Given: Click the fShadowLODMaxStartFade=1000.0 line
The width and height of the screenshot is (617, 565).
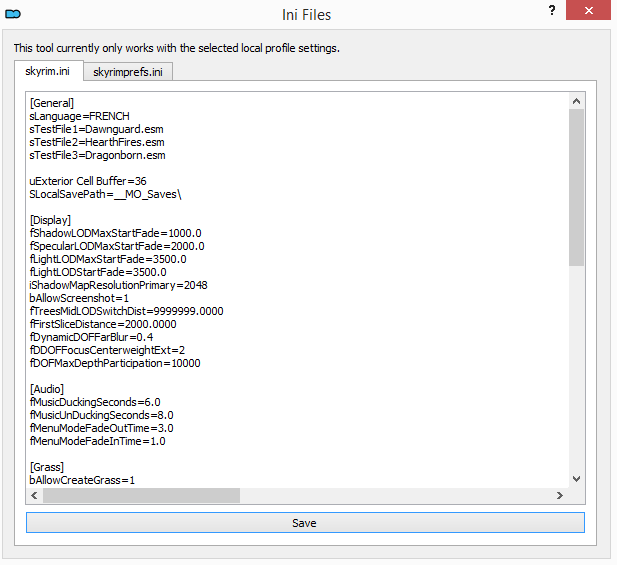Looking at the screenshot, I should (x=115, y=233).
